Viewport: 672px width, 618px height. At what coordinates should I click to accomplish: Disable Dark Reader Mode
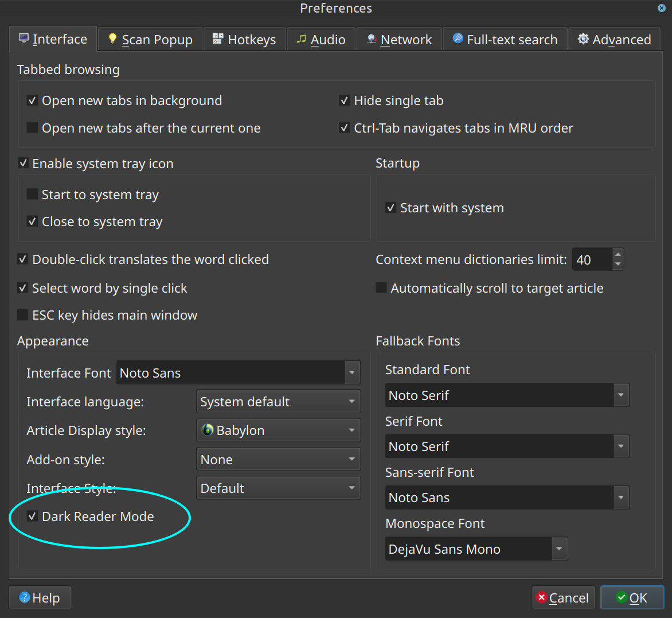tap(33, 516)
